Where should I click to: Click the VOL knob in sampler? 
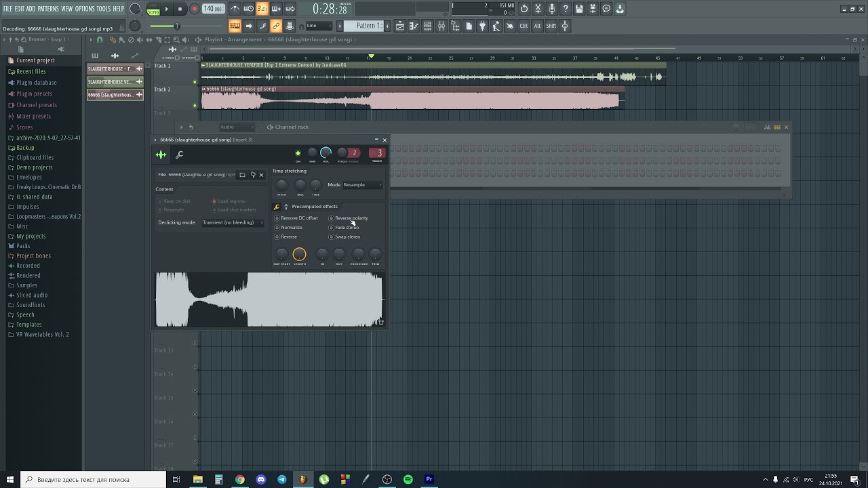click(x=326, y=152)
